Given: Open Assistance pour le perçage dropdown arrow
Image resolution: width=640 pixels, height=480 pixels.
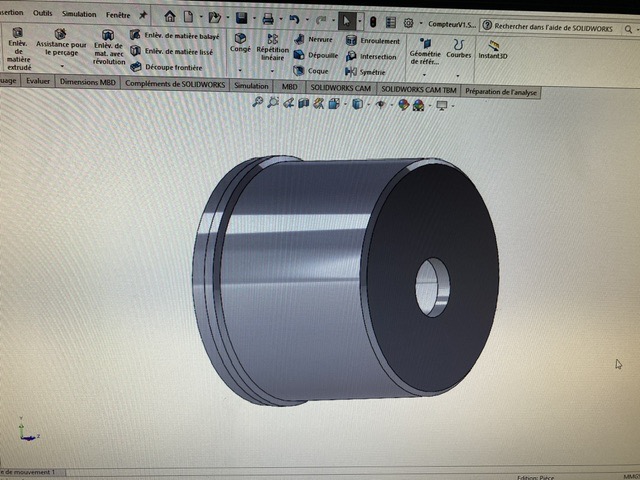Looking at the screenshot, I should pyautogui.click(x=60, y=65).
